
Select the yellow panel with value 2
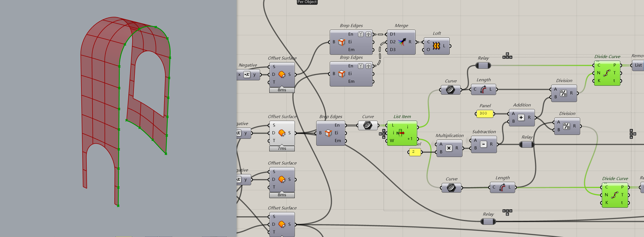pyautogui.click(x=415, y=152)
